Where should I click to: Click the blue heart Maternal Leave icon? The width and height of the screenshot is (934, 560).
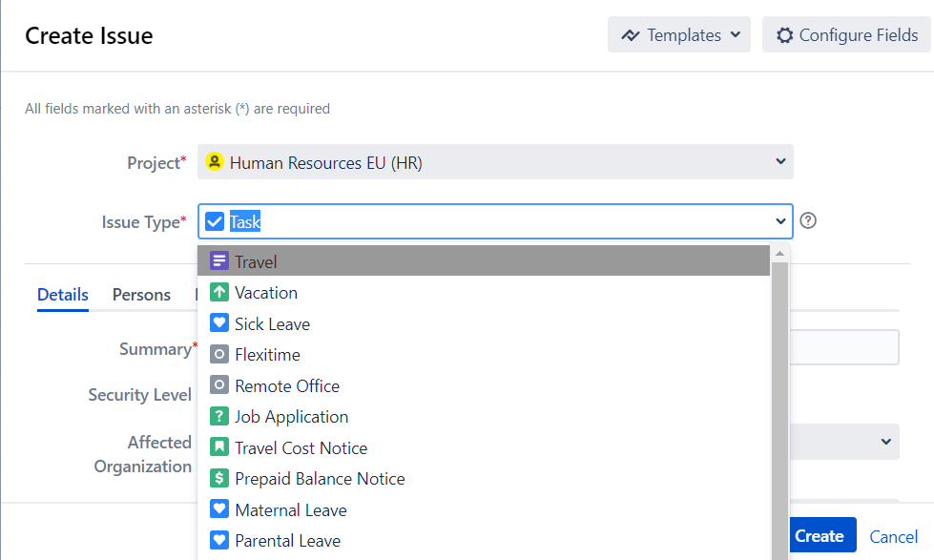point(219,508)
